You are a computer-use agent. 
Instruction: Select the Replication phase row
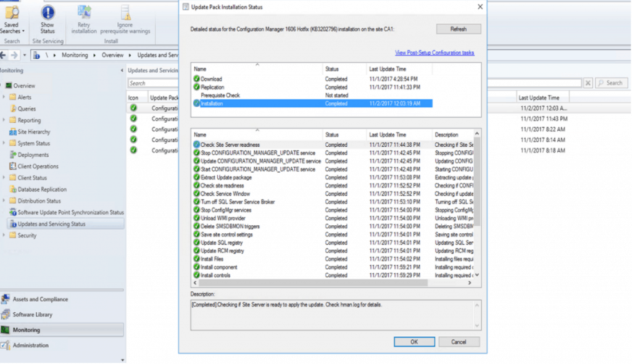[x=312, y=87]
